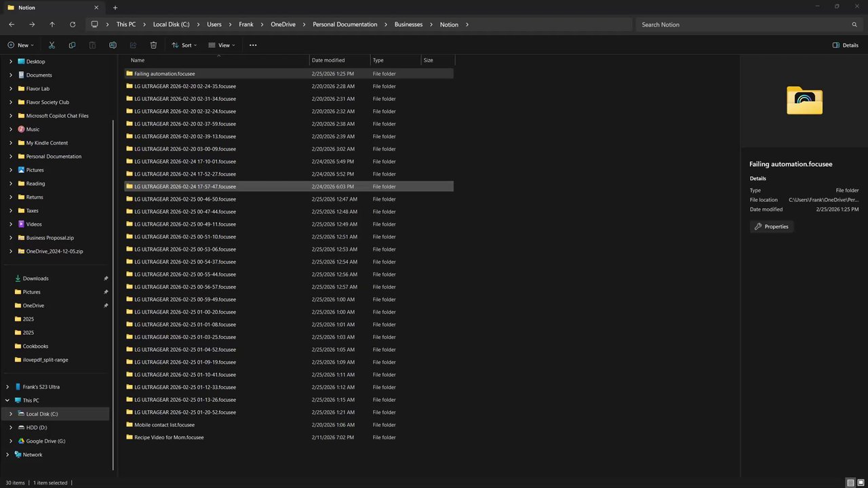Open the View dropdown
This screenshot has height=488, width=868.
(222, 45)
